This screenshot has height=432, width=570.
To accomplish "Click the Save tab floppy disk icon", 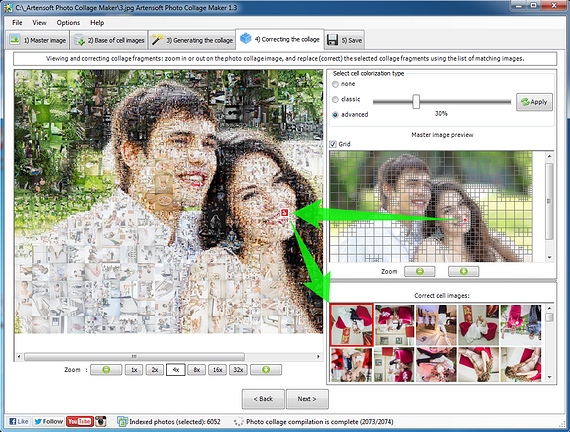I will 332,40.
